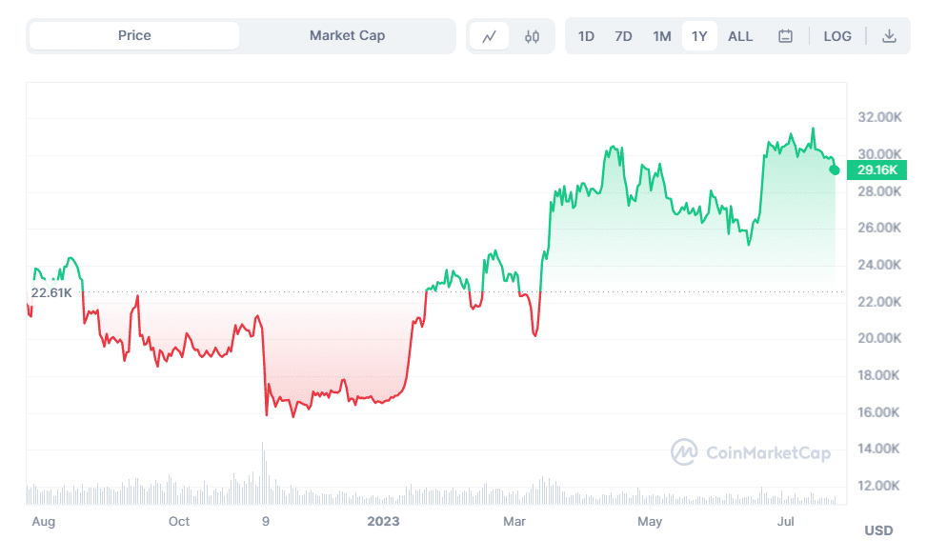
Task: Switch to line chart view icon
Action: pyautogui.click(x=490, y=36)
